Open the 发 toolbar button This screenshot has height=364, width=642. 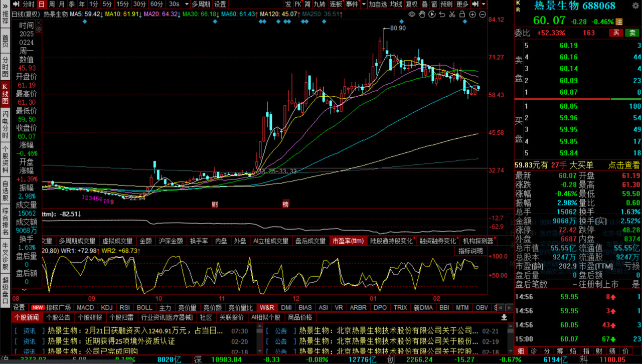click(x=288, y=4)
